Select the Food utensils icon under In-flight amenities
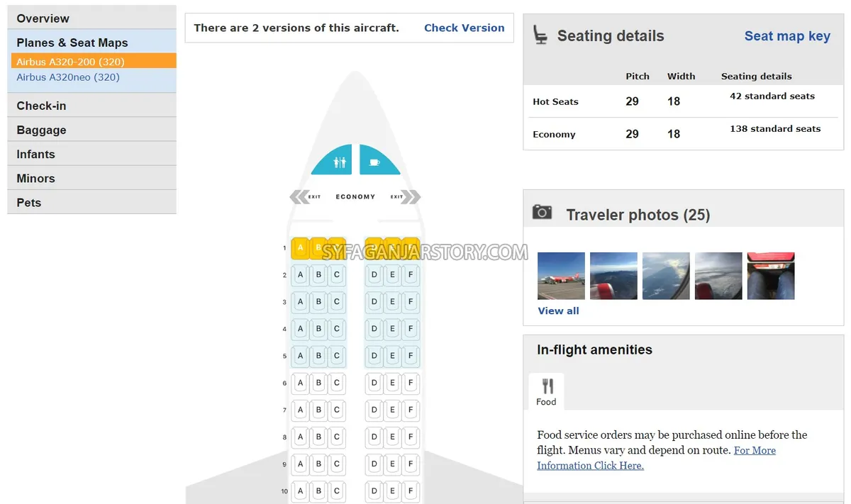851x504 pixels. pos(545,386)
